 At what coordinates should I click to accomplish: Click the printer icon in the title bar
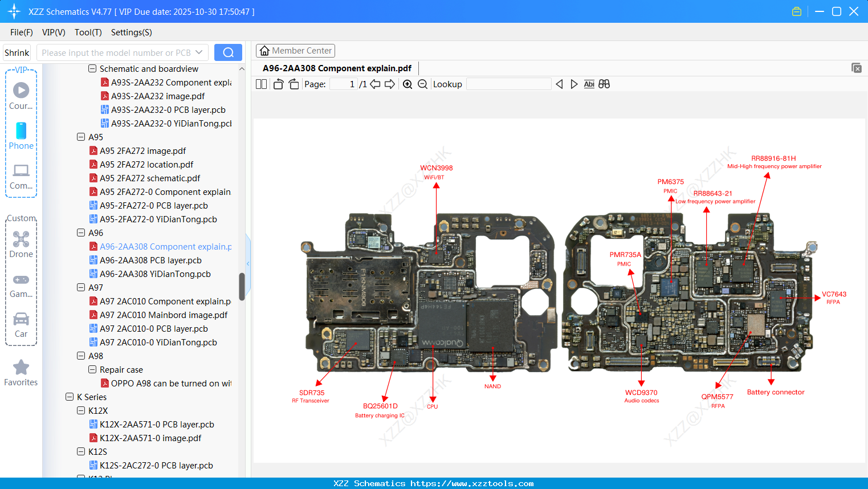797,11
